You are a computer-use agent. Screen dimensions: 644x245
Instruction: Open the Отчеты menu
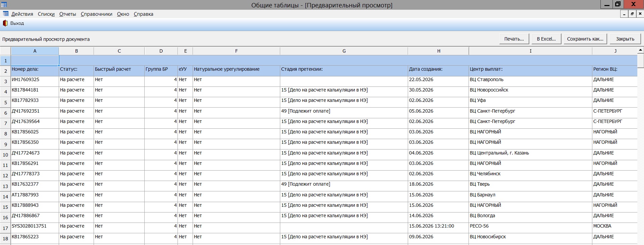pyautogui.click(x=68, y=14)
